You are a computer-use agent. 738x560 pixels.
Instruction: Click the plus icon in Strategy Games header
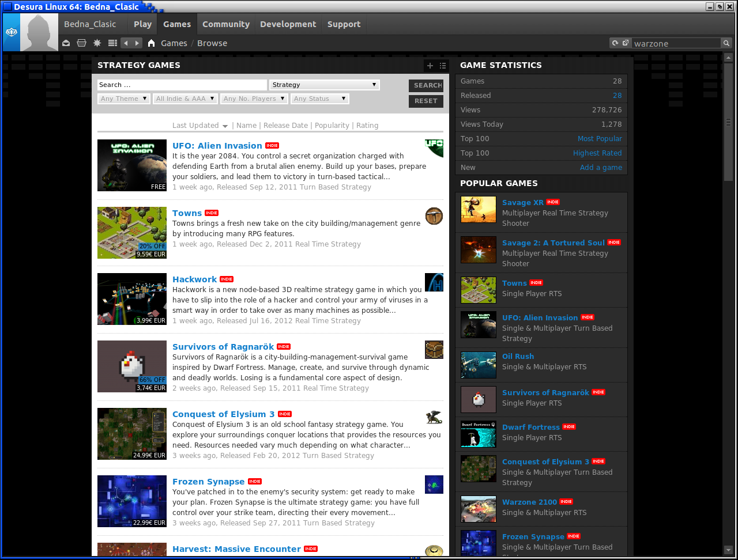click(x=430, y=66)
